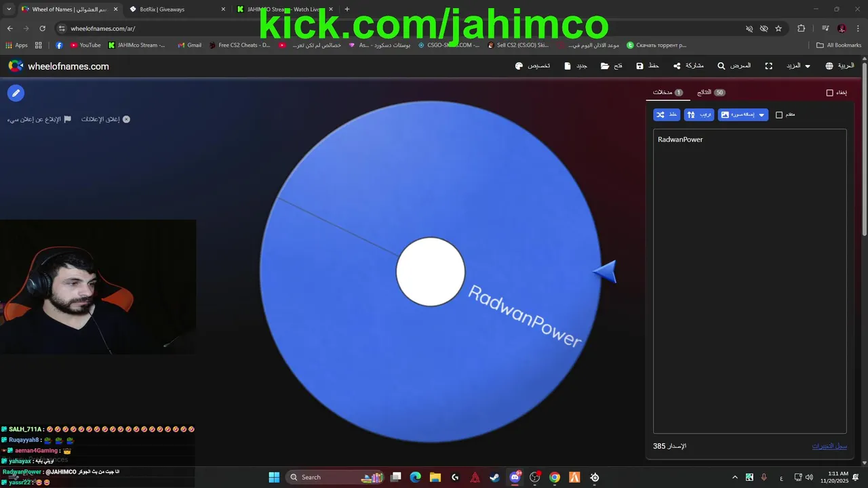Show hidden system tray icons

pos(734,477)
